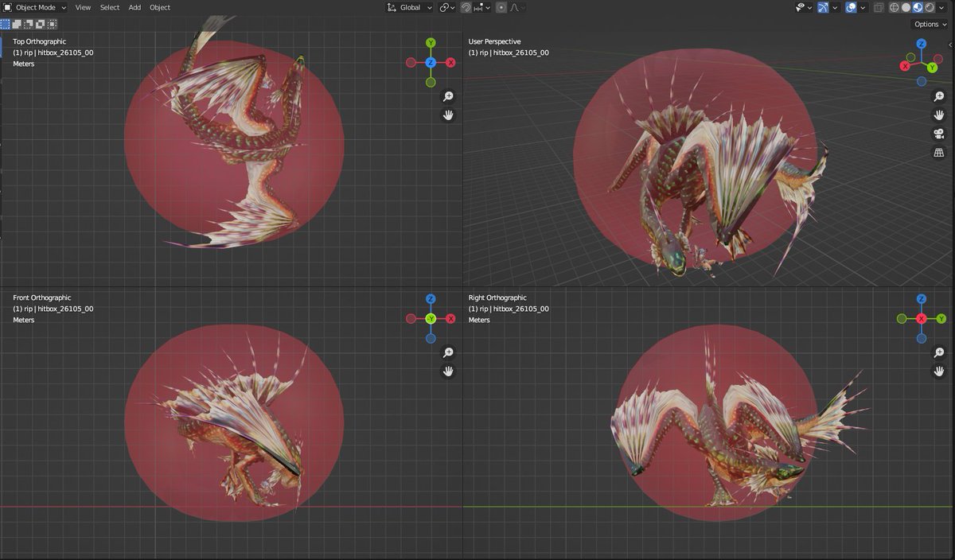Click the pan hand in User Perspective view
The height and width of the screenshot is (560, 955).
coord(939,115)
